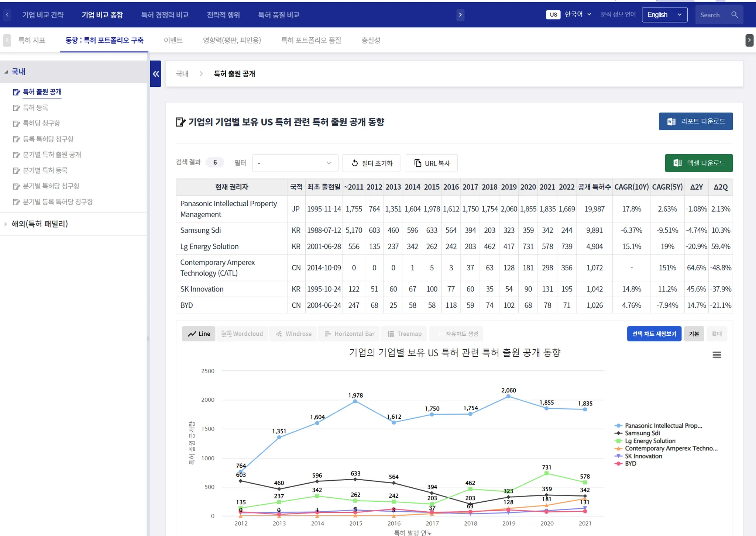
Task: Open English analysis language dropdown
Action: pyautogui.click(x=664, y=15)
